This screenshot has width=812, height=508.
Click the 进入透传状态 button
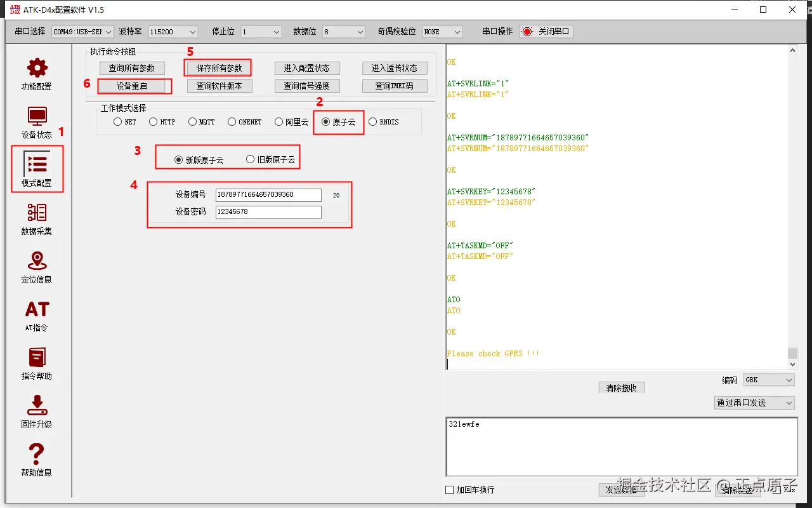tap(395, 68)
